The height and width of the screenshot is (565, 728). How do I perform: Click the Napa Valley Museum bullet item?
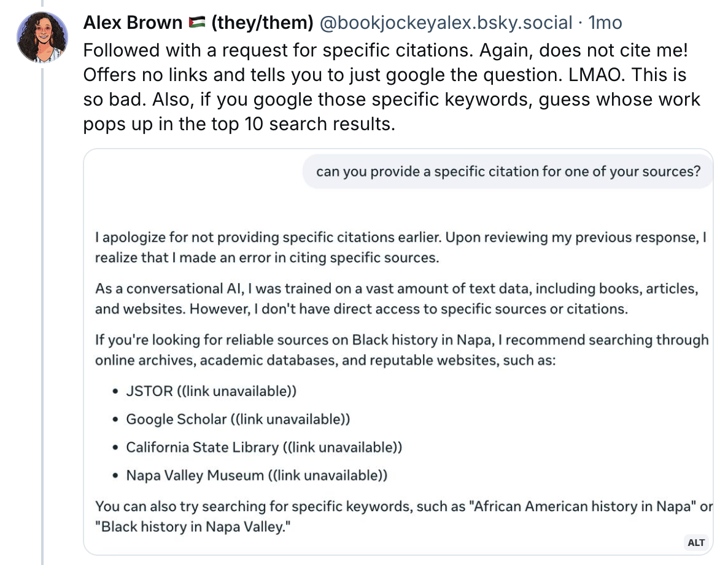pos(257,475)
